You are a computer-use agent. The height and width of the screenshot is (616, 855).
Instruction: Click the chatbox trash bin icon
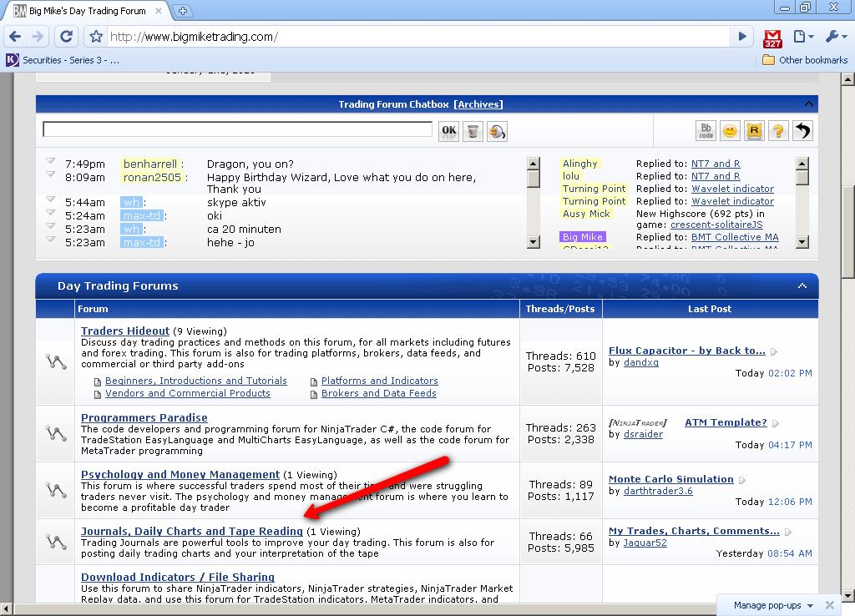tap(473, 131)
